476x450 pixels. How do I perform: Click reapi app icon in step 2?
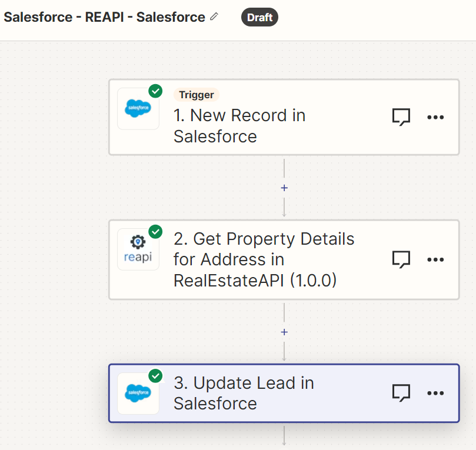tap(138, 249)
